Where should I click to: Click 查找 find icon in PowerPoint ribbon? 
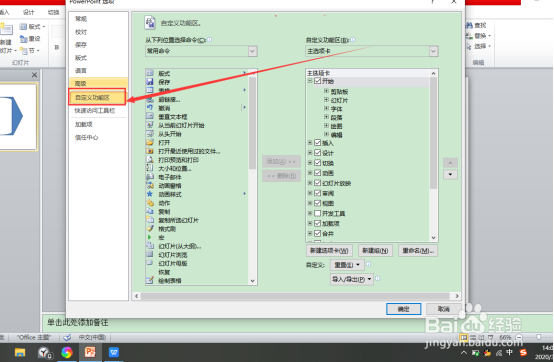point(469,25)
